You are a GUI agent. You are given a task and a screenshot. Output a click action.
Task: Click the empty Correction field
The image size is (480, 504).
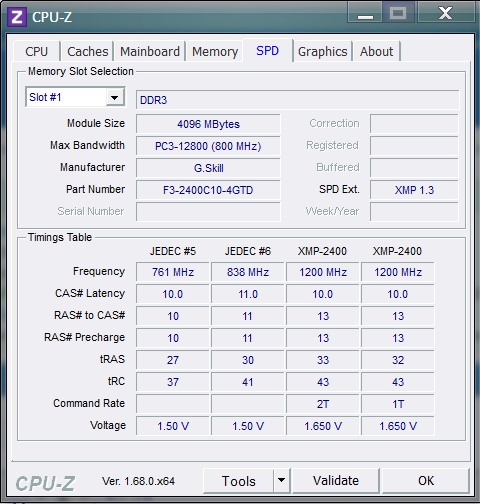pos(414,124)
